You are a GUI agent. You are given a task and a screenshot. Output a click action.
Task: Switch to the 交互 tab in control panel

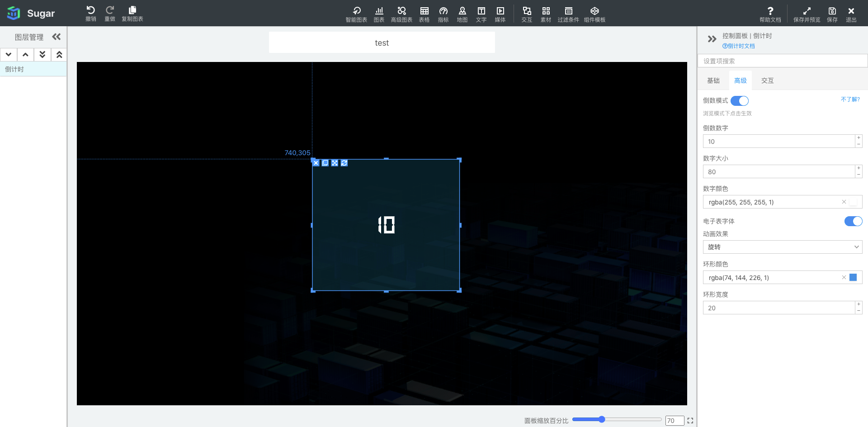point(768,81)
